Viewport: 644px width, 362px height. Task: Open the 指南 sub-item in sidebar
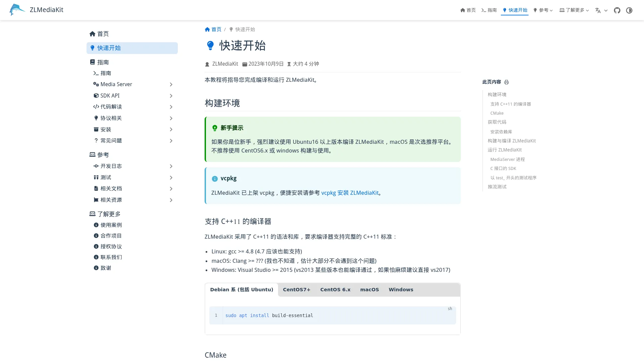(x=132, y=73)
